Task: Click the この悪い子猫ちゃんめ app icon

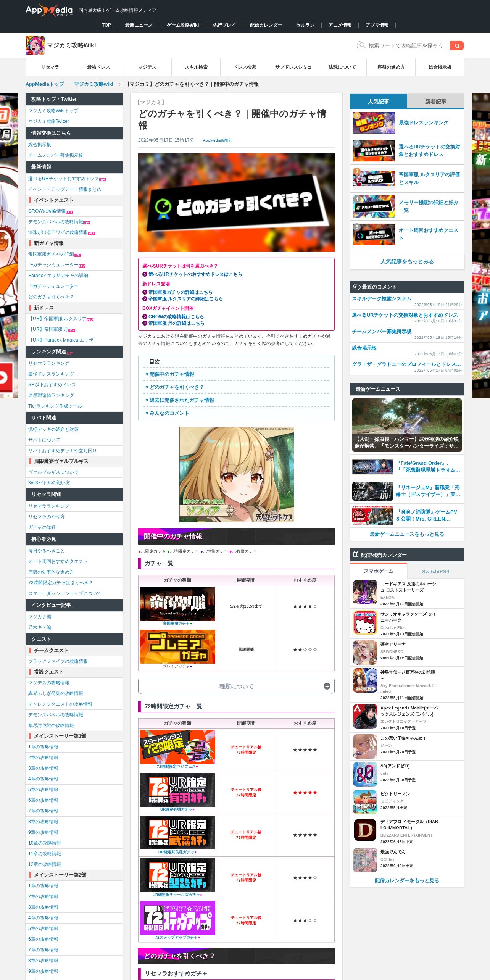Action: point(365,746)
